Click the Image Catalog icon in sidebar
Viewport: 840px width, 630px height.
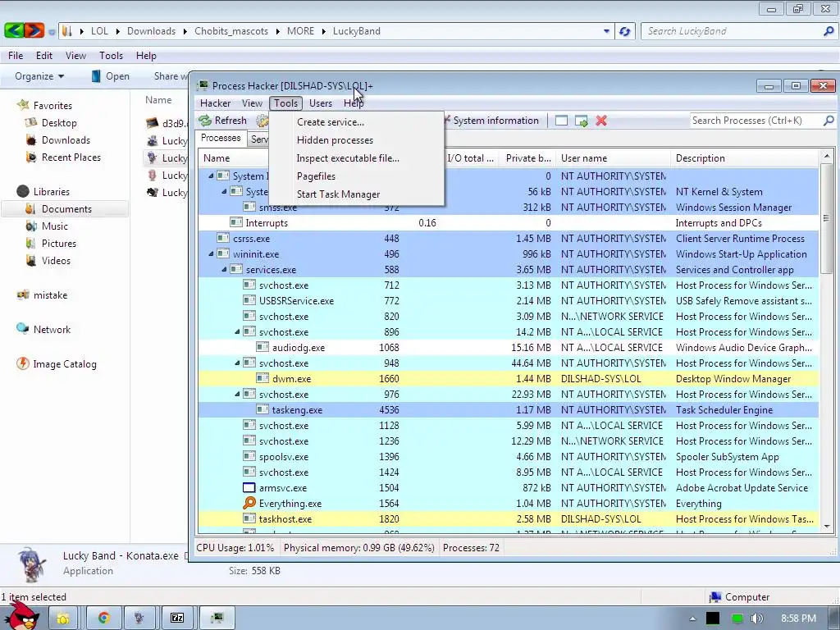tap(22, 363)
